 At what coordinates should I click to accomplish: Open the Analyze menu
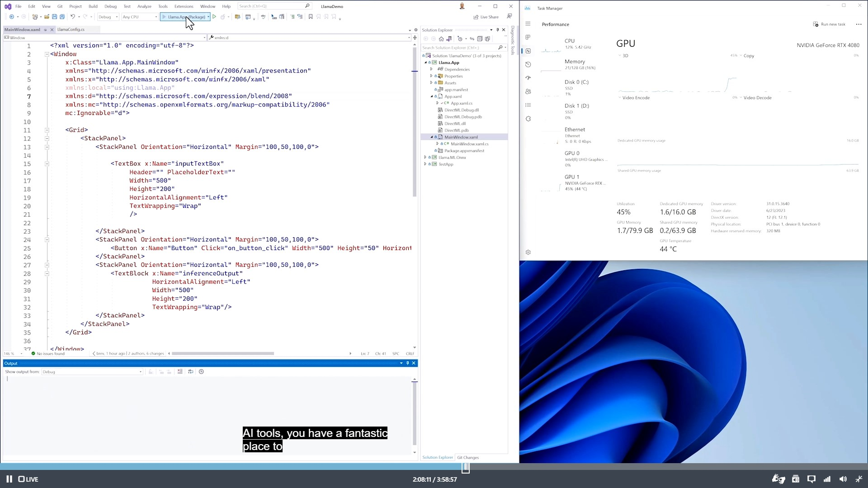tap(144, 6)
